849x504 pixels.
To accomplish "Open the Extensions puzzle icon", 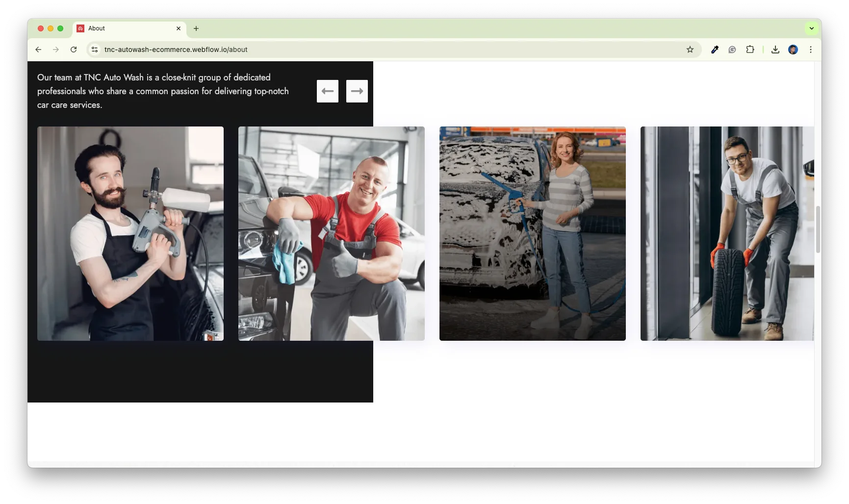I will point(749,50).
